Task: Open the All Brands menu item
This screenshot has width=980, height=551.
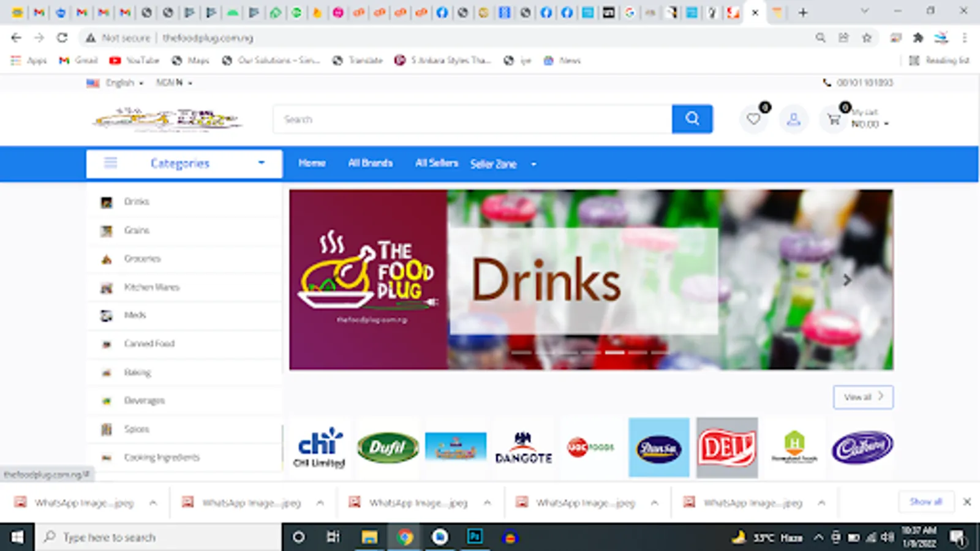Action: pyautogui.click(x=370, y=163)
